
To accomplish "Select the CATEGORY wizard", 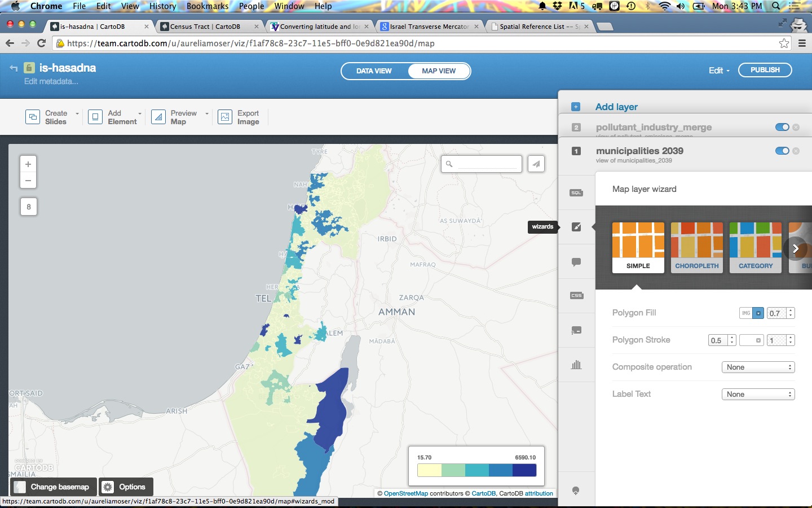I will click(756, 248).
